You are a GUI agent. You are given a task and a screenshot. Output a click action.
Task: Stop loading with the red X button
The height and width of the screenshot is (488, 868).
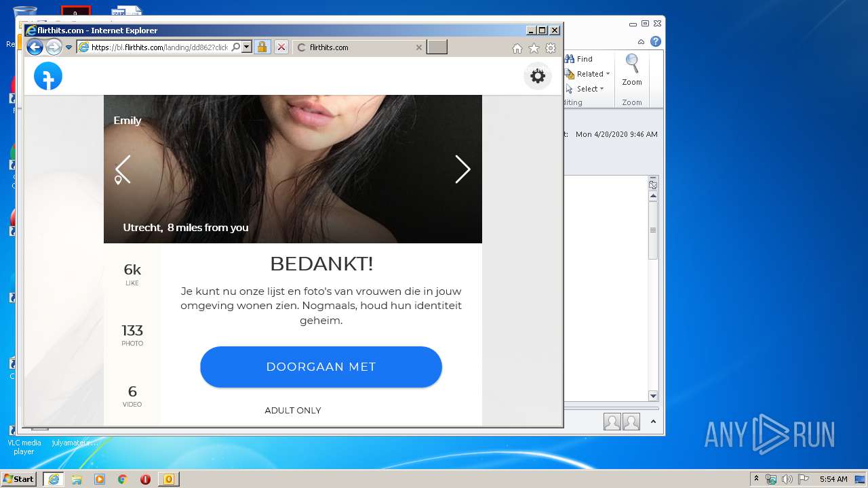[281, 47]
